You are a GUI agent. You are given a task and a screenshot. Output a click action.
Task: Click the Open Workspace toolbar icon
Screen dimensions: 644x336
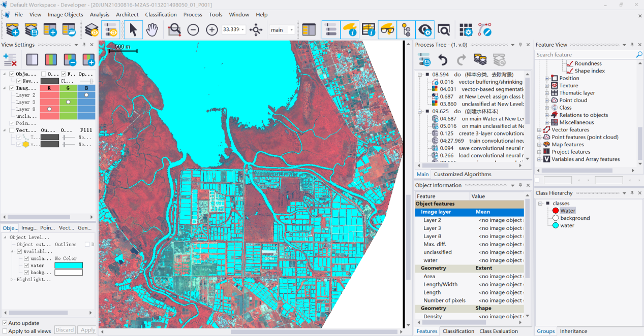pos(69,30)
